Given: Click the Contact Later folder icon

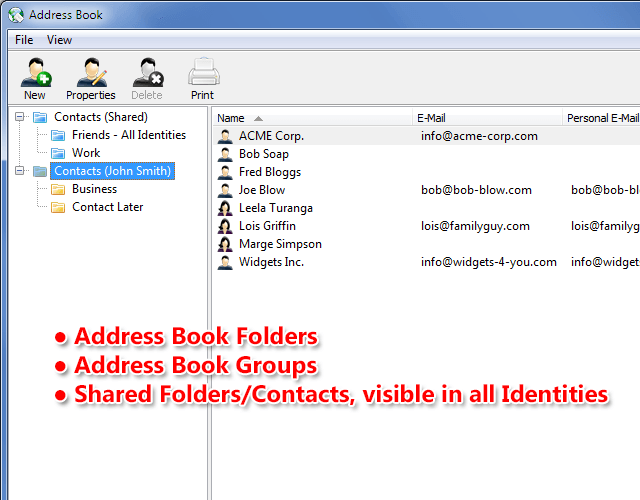Looking at the screenshot, I should point(58,207).
